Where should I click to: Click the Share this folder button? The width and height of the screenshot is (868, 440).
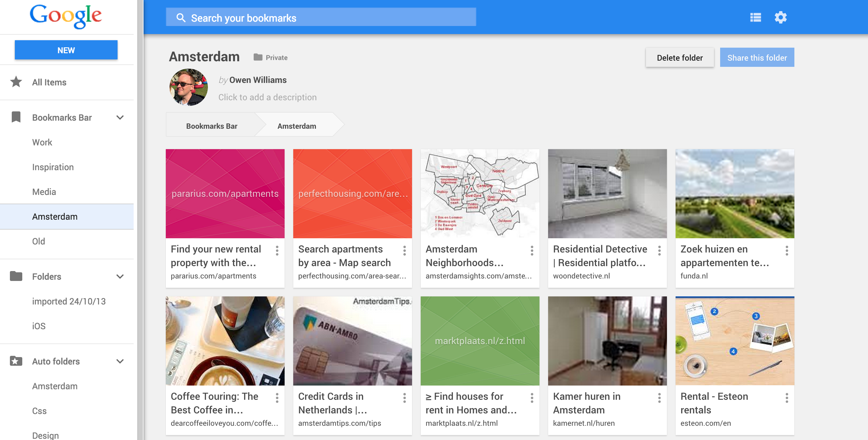(x=757, y=57)
